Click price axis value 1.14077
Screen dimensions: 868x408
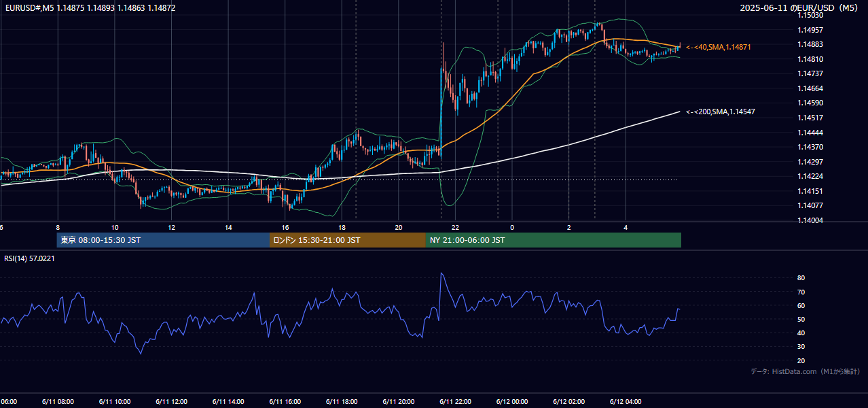[810, 205]
